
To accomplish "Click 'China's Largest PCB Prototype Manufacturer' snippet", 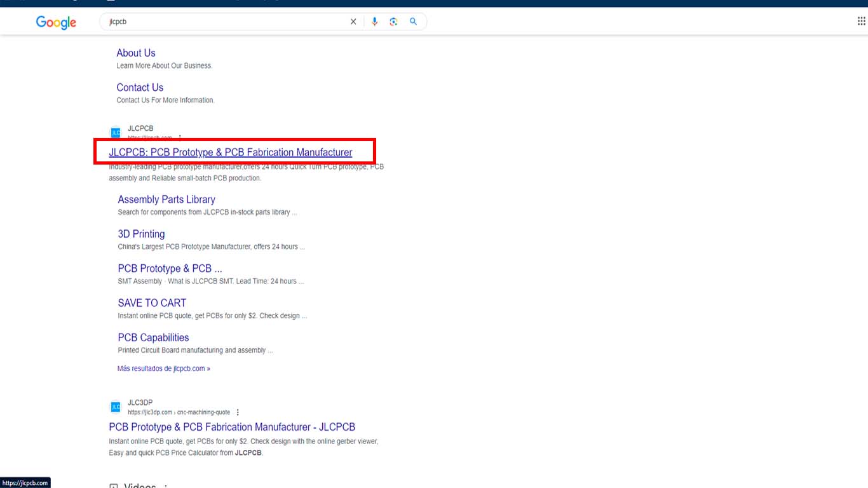I will click(211, 247).
